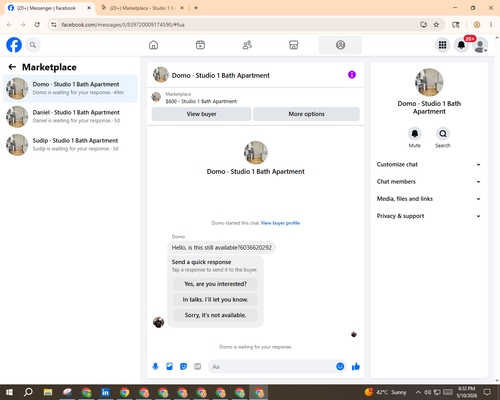
Task: Bookmark this page with the star icon
Action: [436, 25]
